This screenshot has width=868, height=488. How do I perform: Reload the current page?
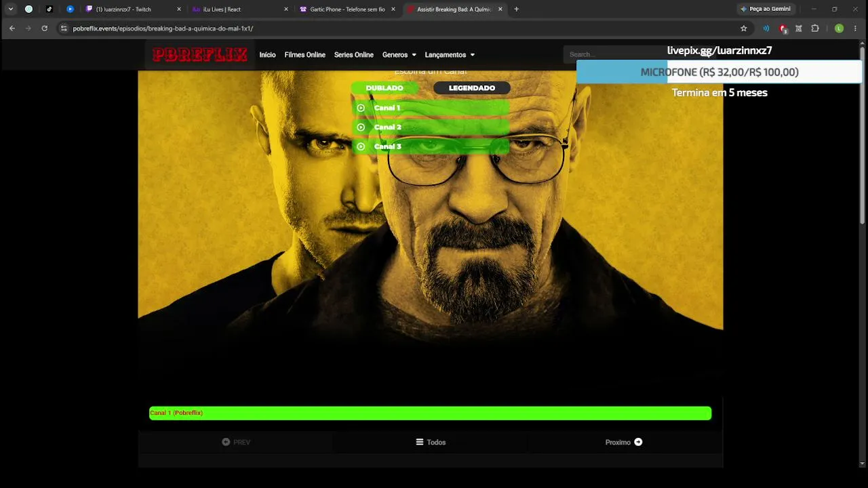point(45,28)
